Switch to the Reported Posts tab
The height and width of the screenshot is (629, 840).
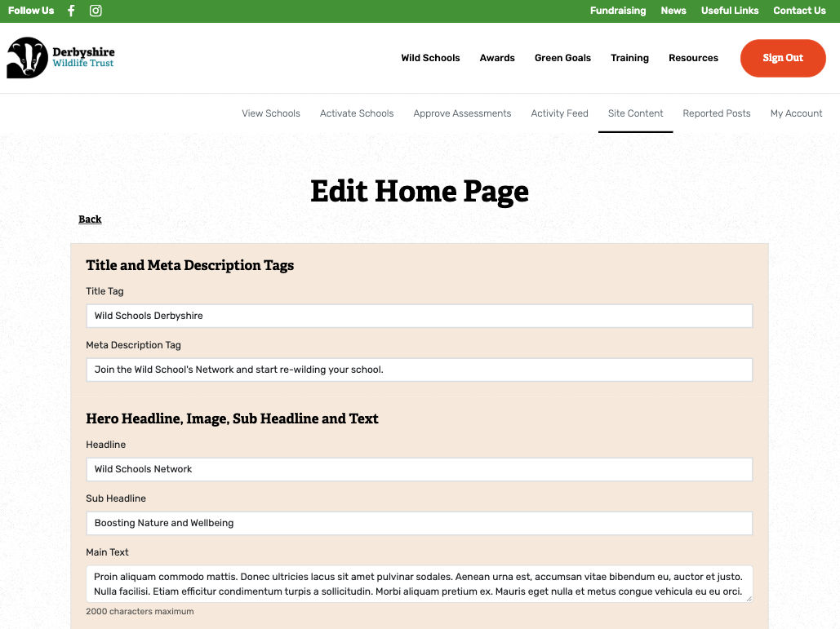point(716,113)
